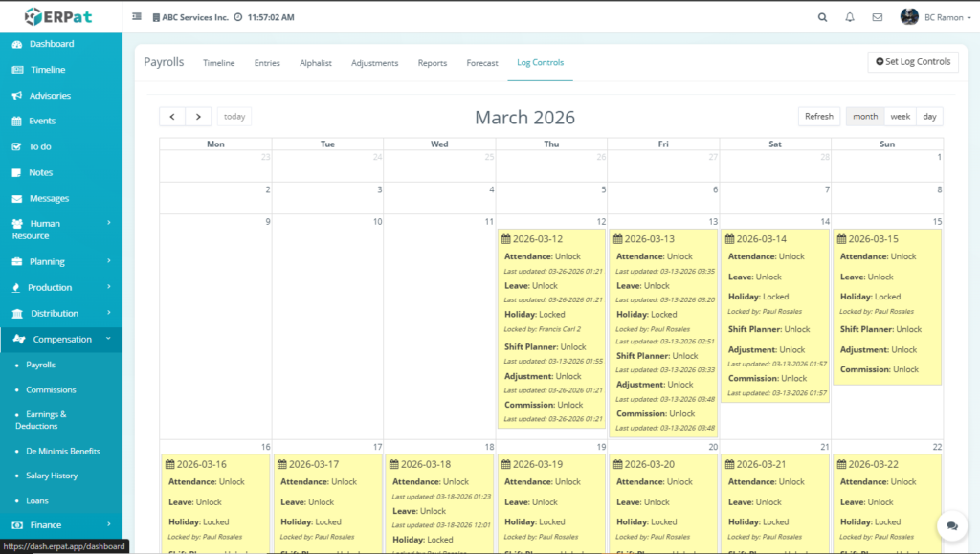Click the Set Log Controls button
The image size is (980, 554).
tap(913, 62)
